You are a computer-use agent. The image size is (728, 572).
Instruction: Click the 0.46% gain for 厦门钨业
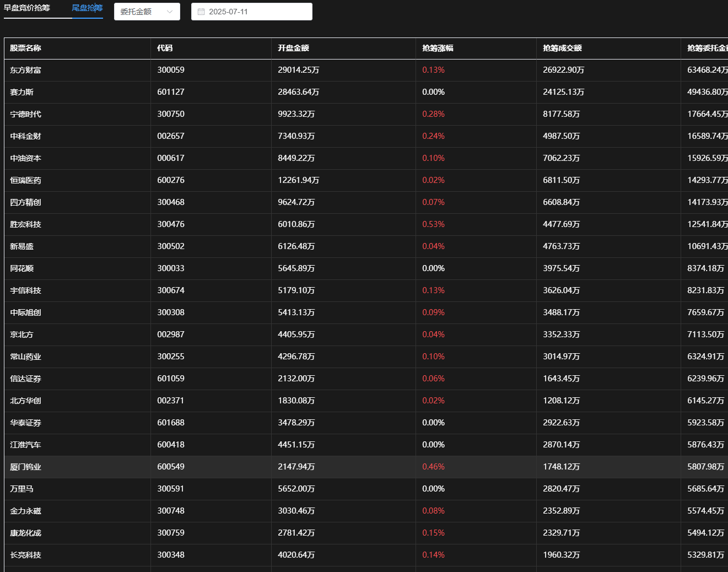click(434, 467)
